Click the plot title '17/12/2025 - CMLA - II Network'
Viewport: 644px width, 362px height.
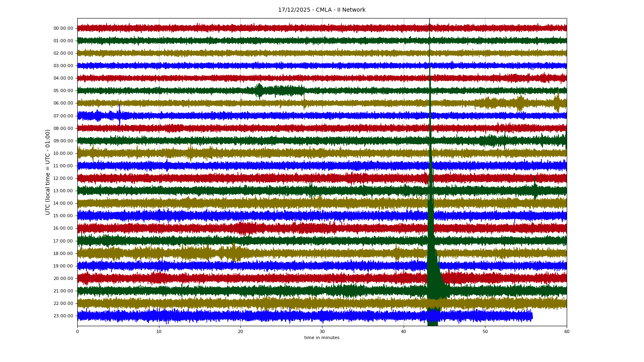(322, 10)
